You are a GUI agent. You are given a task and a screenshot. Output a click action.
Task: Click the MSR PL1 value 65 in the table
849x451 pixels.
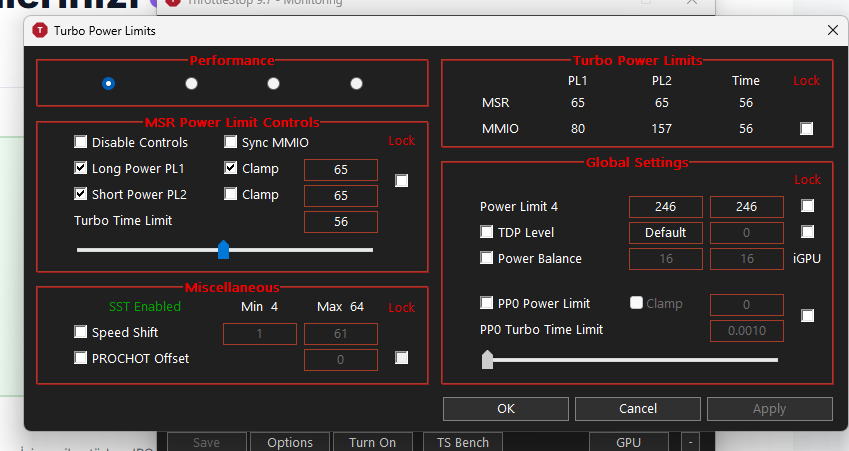(x=578, y=103)
